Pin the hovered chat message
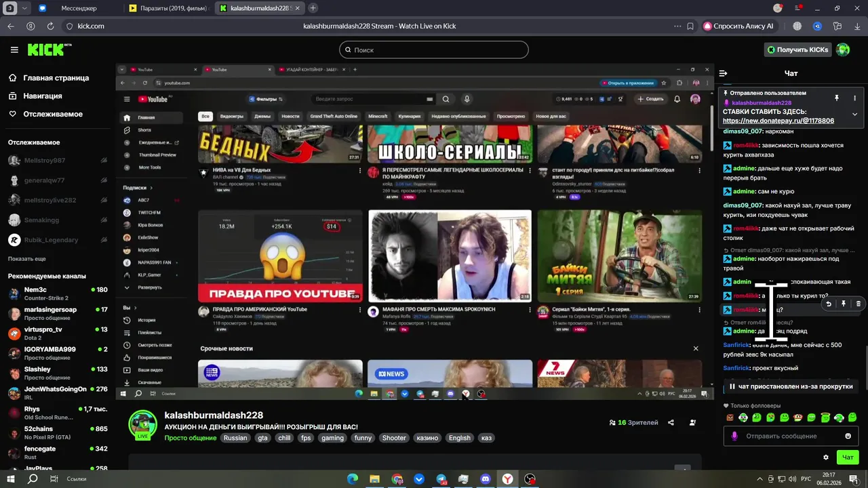Screen dimensions: 868x488 pos(844,304)
